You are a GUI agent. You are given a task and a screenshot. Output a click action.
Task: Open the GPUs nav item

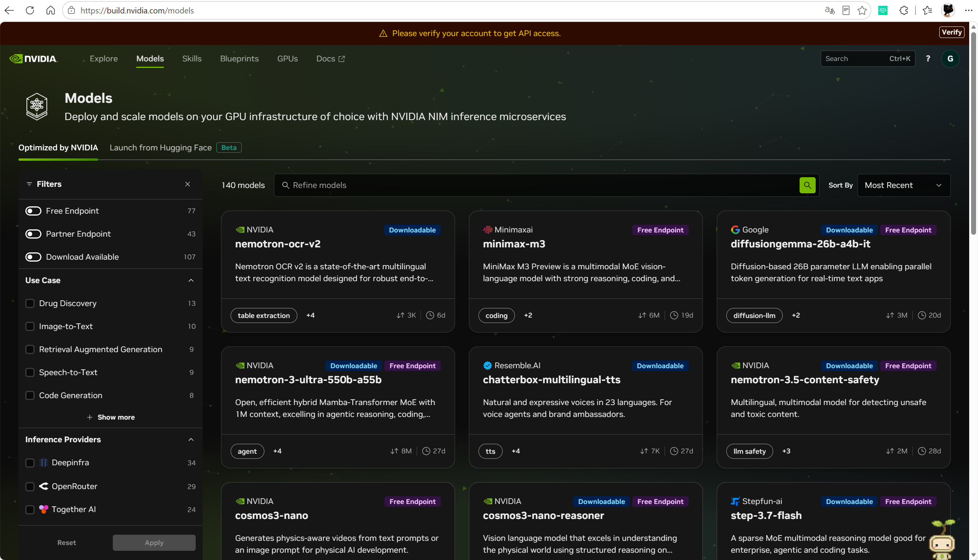(x=287, y=58)
